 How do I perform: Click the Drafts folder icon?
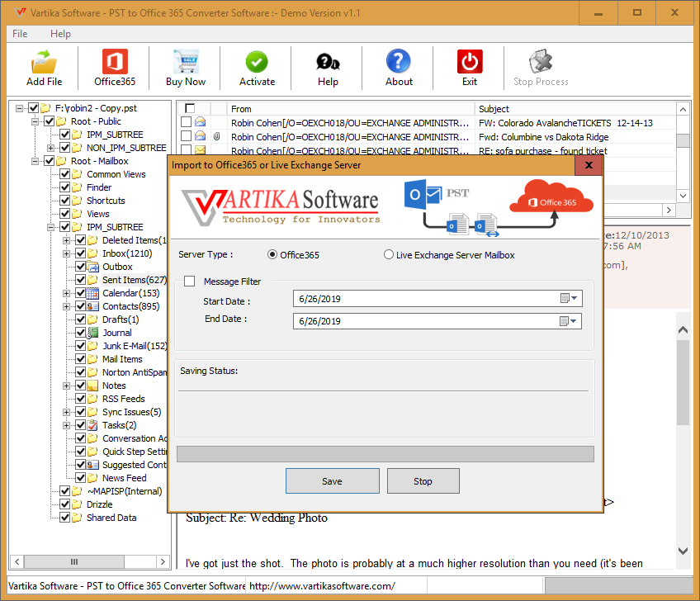coord(92,319)
